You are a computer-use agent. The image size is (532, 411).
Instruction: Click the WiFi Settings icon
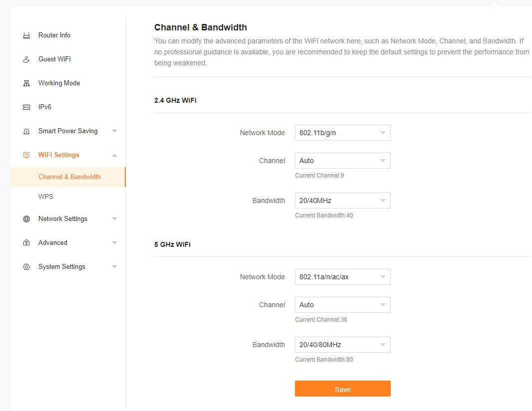click(26, 155)
